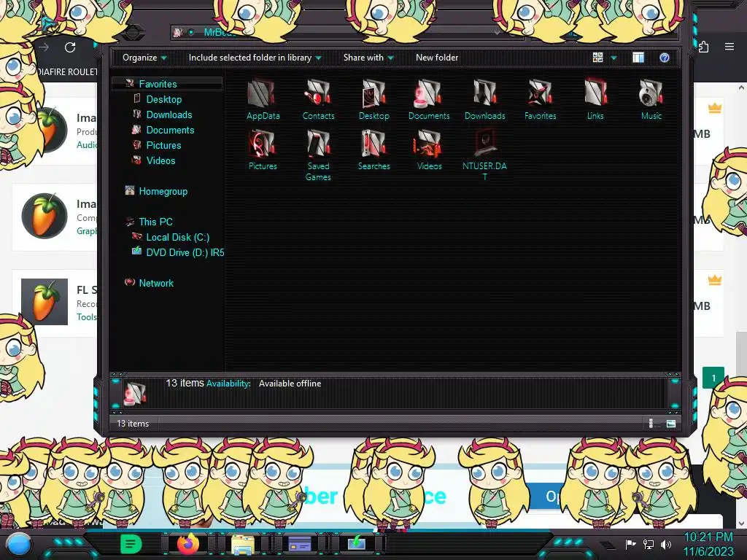Open the Share with dropdown

(x=368, y=58)
